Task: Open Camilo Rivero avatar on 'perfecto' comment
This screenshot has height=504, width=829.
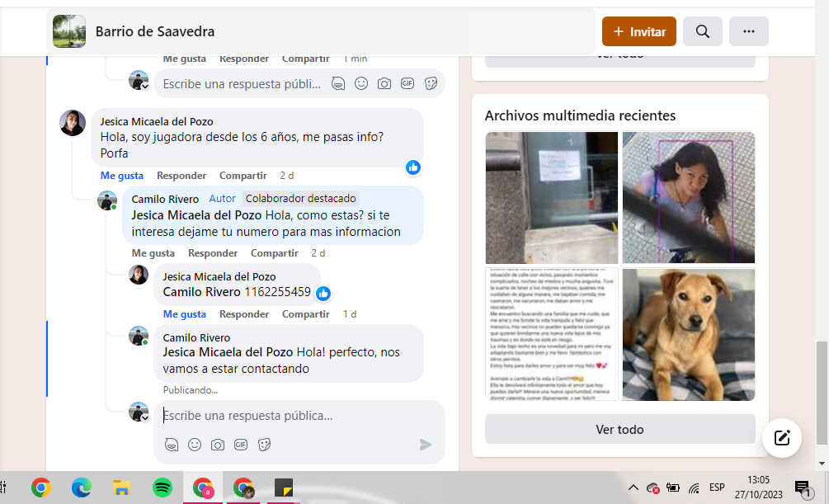Action: (x=139, y=336)
